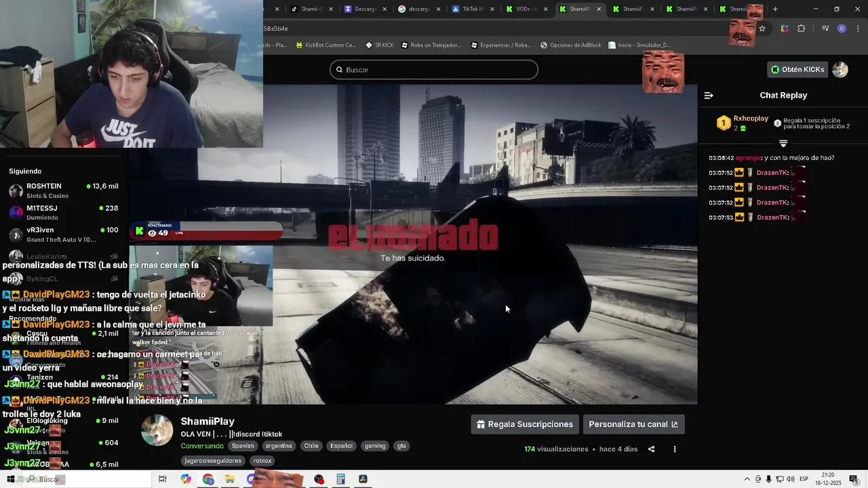Screen dimensions: 868x488
Task: Bookmark this page with the star icon
Action: click(x=762, y=28)
